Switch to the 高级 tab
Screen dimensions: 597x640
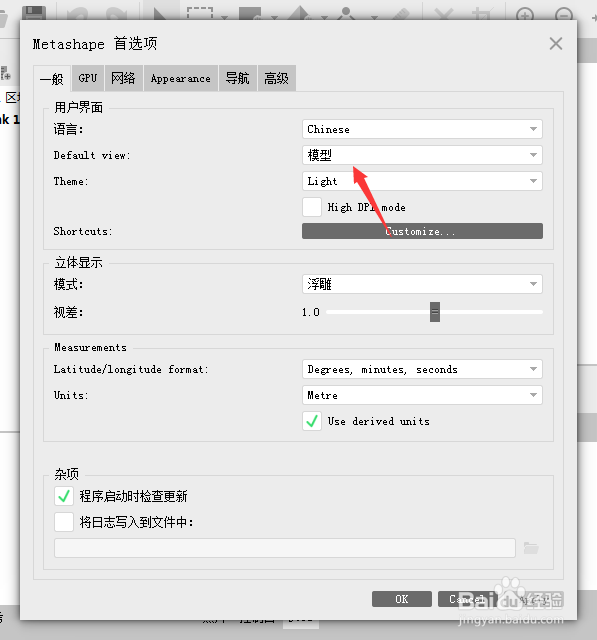276,78
